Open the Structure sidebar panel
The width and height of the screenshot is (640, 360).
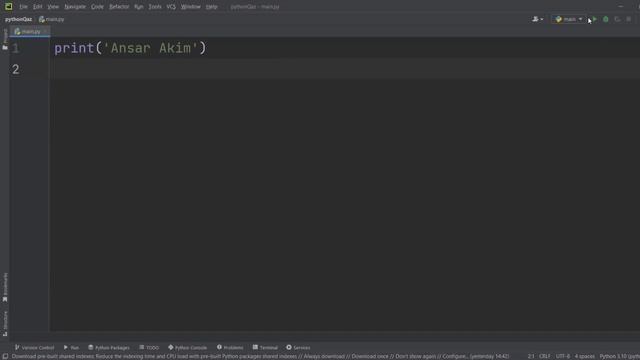[x=5, y=324]
